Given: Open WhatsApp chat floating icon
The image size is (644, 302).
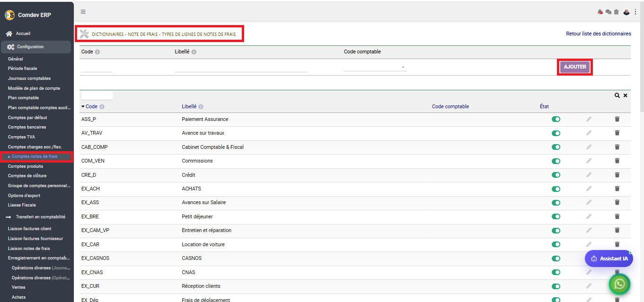Looking at the screenshot, I should pyautogui.click(x=619, y=284).
